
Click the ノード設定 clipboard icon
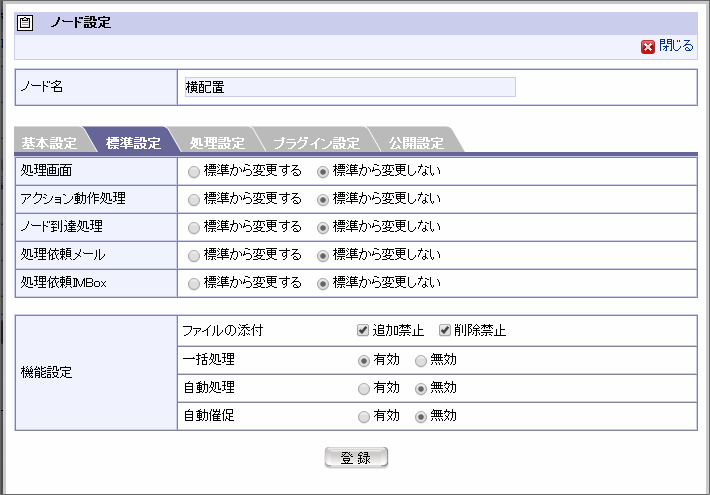pos(25,23)
